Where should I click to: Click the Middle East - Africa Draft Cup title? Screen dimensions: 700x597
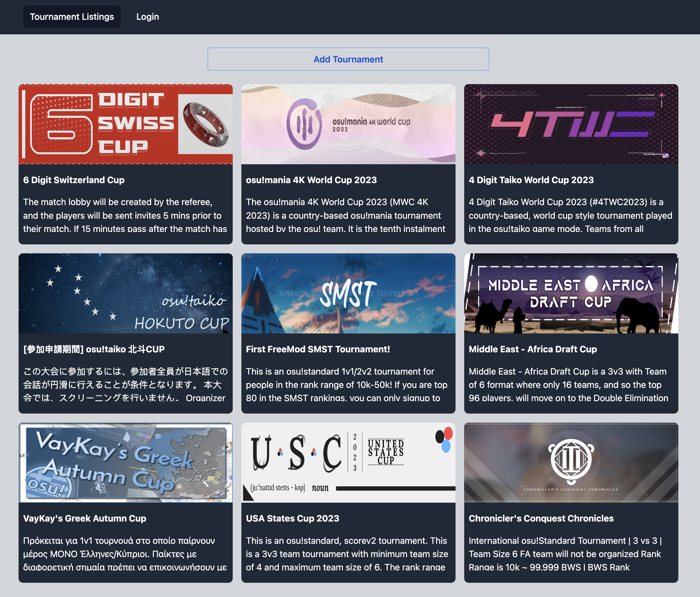pos(533,349)
